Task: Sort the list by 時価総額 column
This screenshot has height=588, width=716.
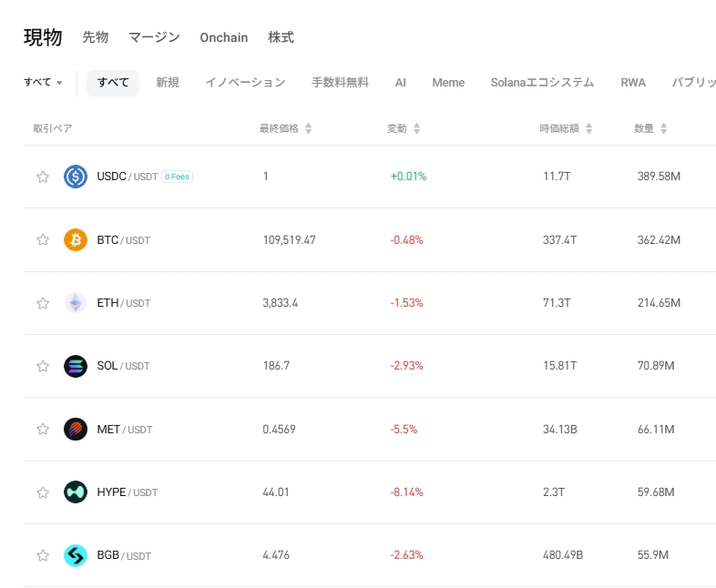Action: tap(588, 129)
